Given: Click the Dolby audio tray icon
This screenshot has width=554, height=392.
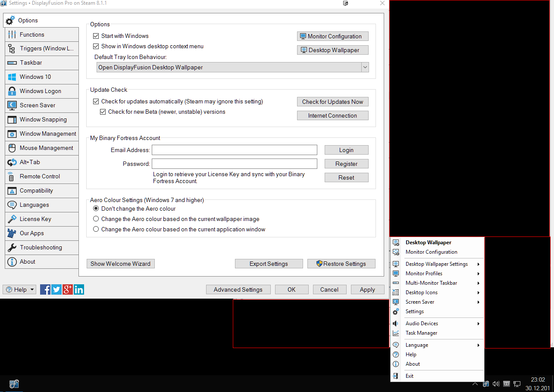Looking at the screenshot, I should [507, 384].
